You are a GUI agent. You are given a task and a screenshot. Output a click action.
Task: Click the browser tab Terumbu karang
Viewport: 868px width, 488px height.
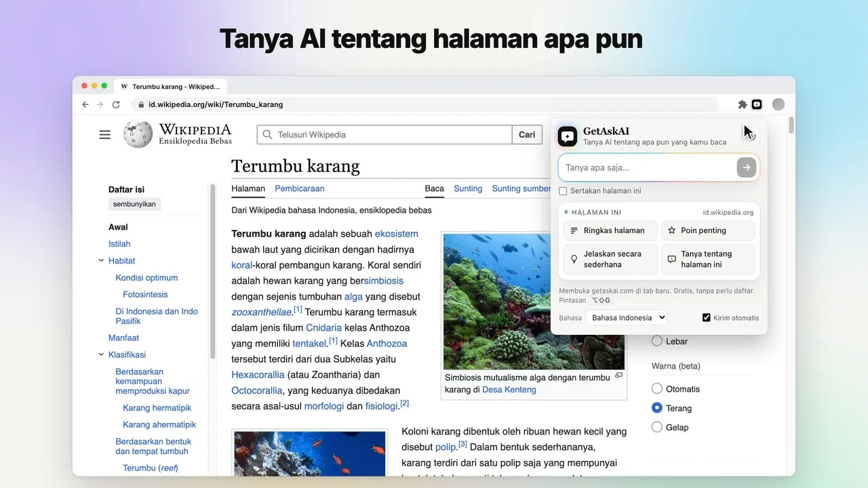click(171, 87)
